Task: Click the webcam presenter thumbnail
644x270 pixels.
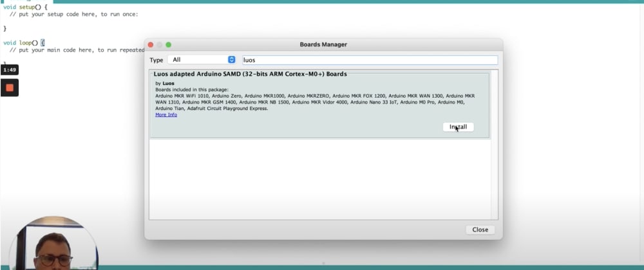Action: pos(53,243)
